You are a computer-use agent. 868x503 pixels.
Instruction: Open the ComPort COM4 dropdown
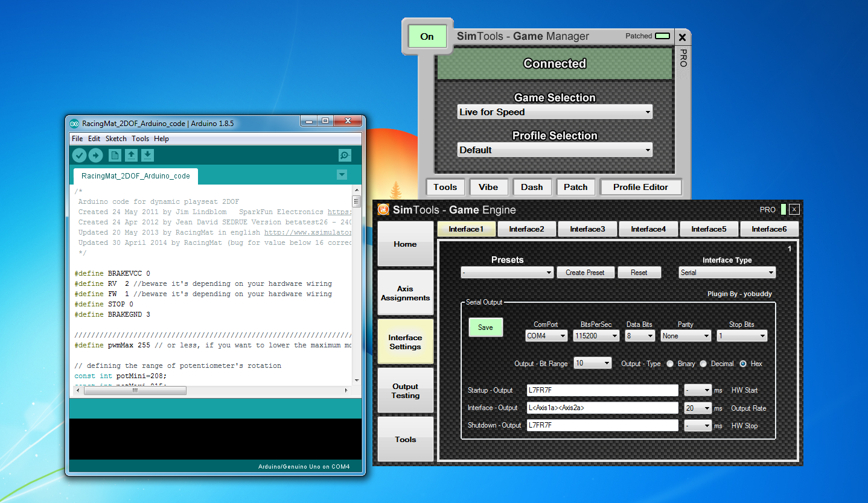tap(546, 336)
